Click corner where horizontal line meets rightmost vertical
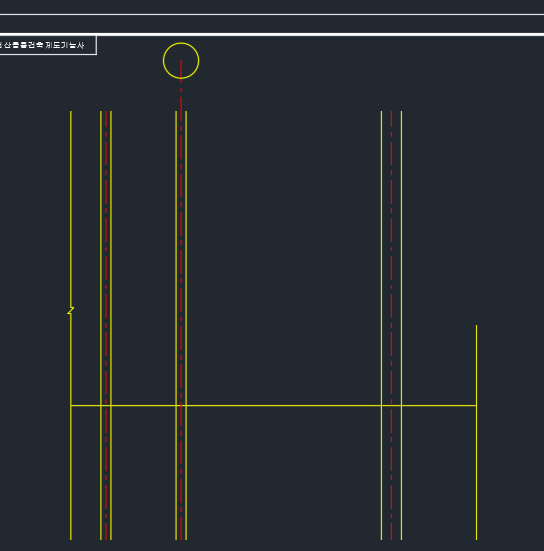544x551 pixels. 477,406
